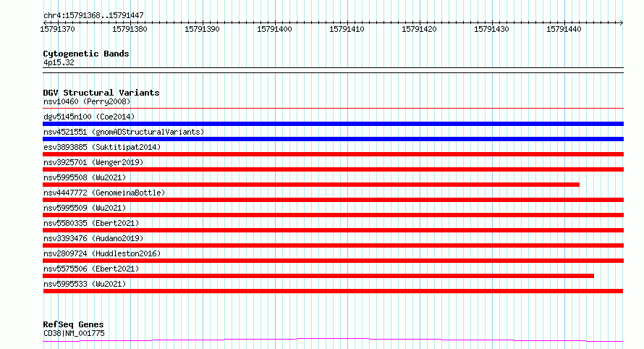
Task: Open variant nsv5575506 (Ebert2021) label
Action: 91,269
